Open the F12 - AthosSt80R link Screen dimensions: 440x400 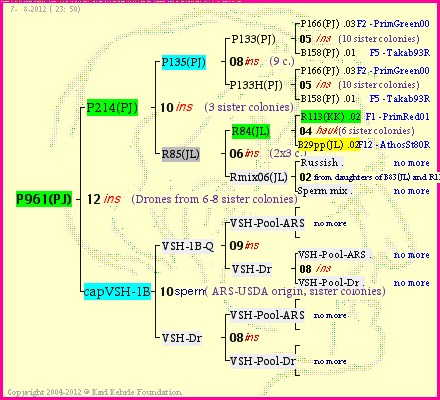coord(394,145)
